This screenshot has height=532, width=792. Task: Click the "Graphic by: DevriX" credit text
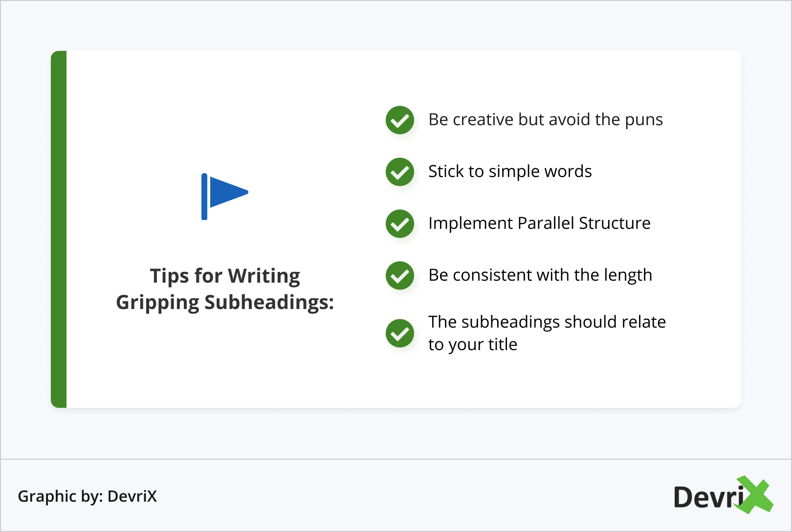click(x=87, y=496)
